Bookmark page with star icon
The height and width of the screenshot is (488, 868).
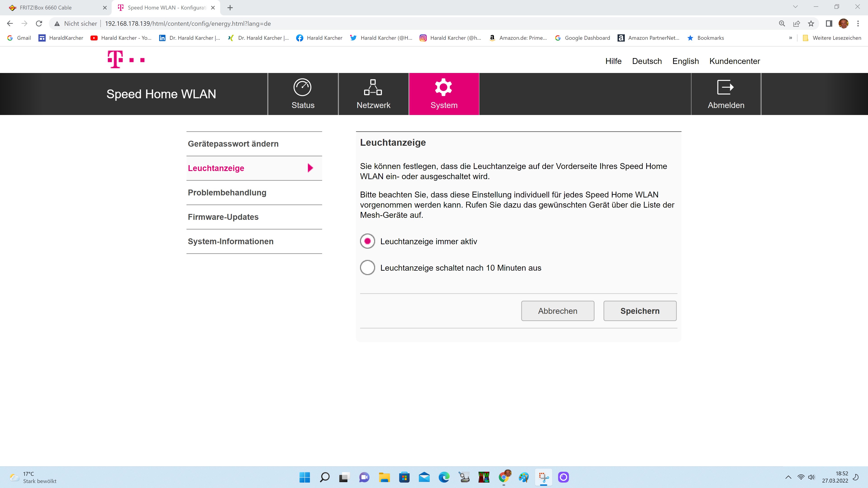811,23
